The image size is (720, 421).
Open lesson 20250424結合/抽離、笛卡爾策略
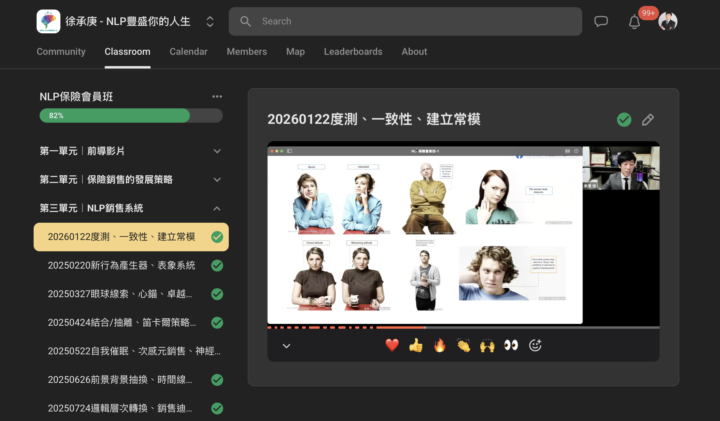coord(122,322)
